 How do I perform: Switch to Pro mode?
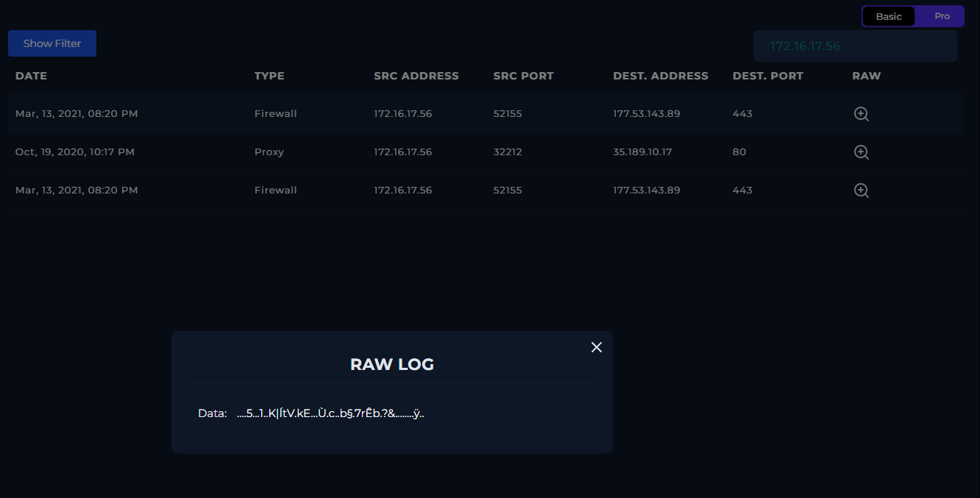[942, 16]
